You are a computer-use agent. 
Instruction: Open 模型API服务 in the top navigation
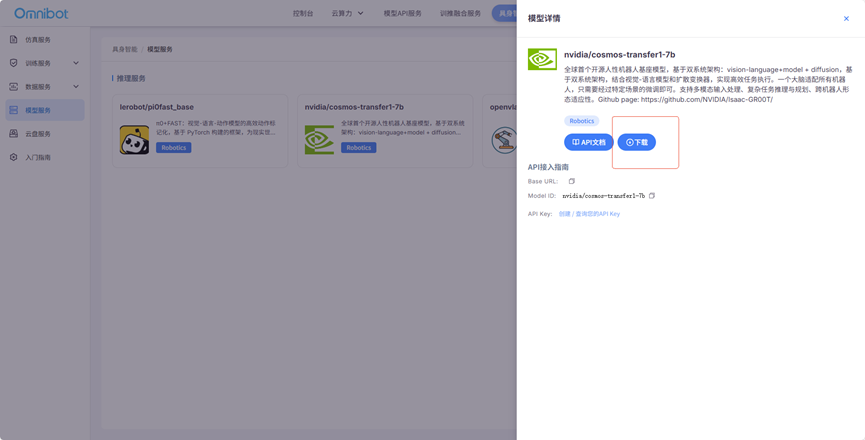click(x=403, y=13)
